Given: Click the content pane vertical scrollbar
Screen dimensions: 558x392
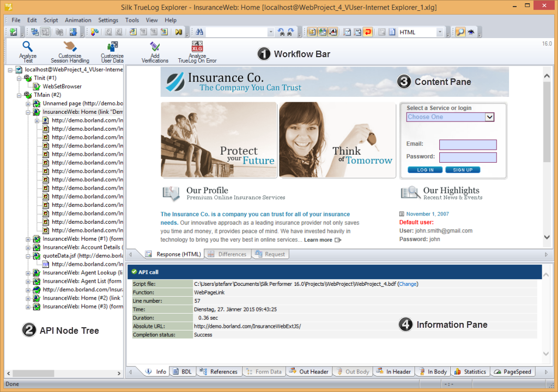Looking at the screenshot, I should pyautogui.click(x=547, y=125).
